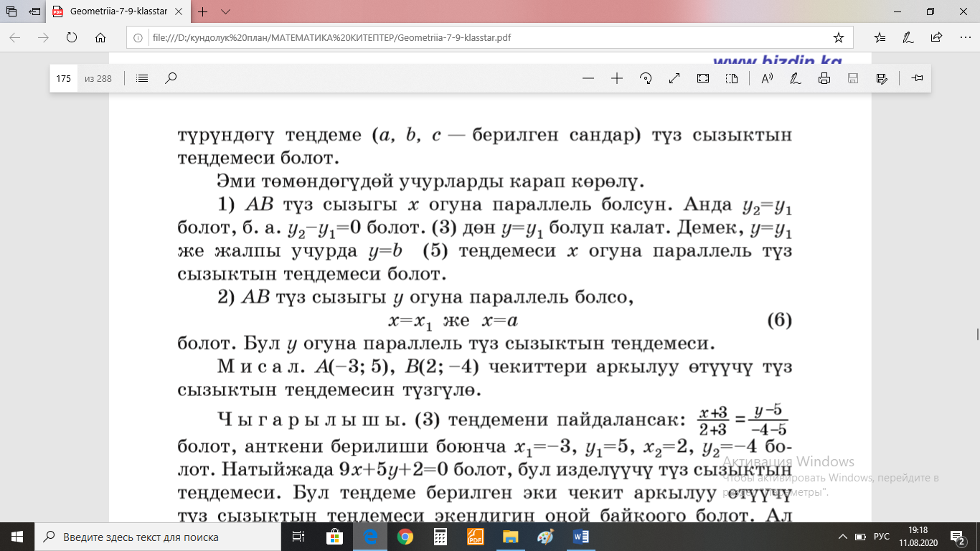Go to the Home page
The width and height of the screenshot is (980, 551).
coord(100,37)
